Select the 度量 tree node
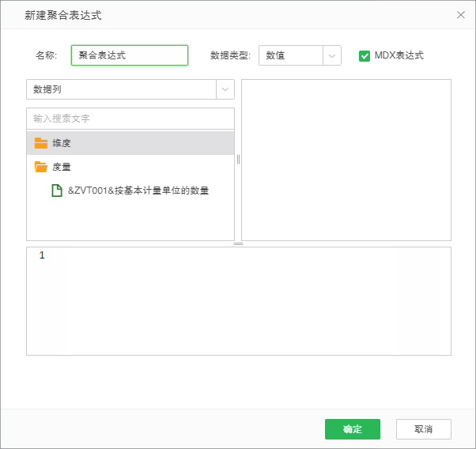The width and height of the screenshot is (476, 449). coord(62,167)
